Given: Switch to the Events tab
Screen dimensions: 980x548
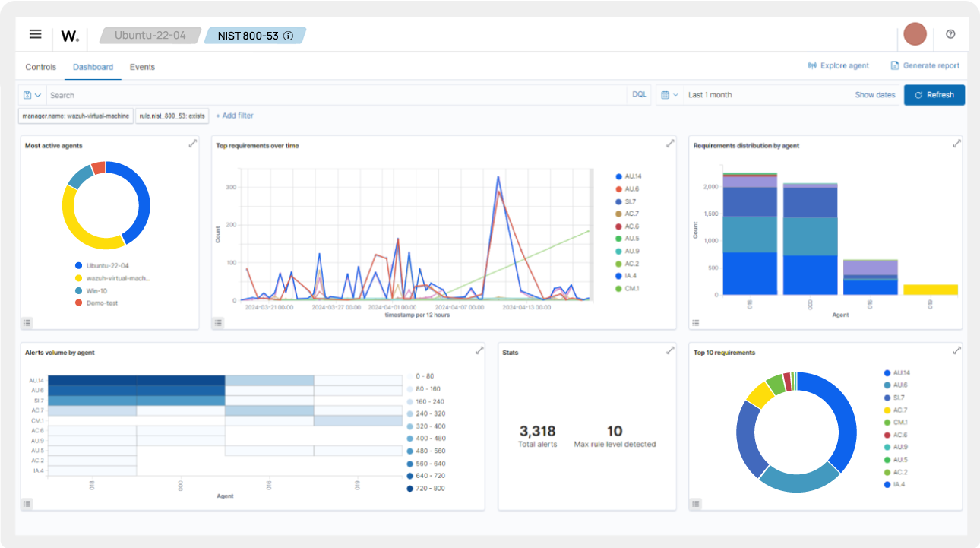Looking at the screenshot, I should tap(142, 66).
